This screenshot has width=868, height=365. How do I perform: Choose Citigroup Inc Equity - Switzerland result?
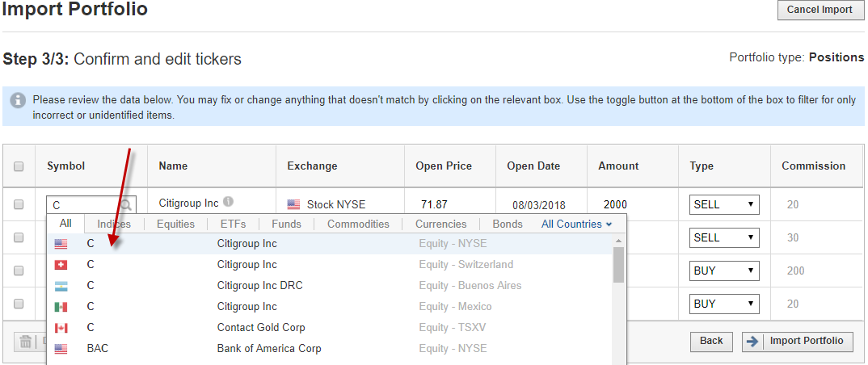330,265
